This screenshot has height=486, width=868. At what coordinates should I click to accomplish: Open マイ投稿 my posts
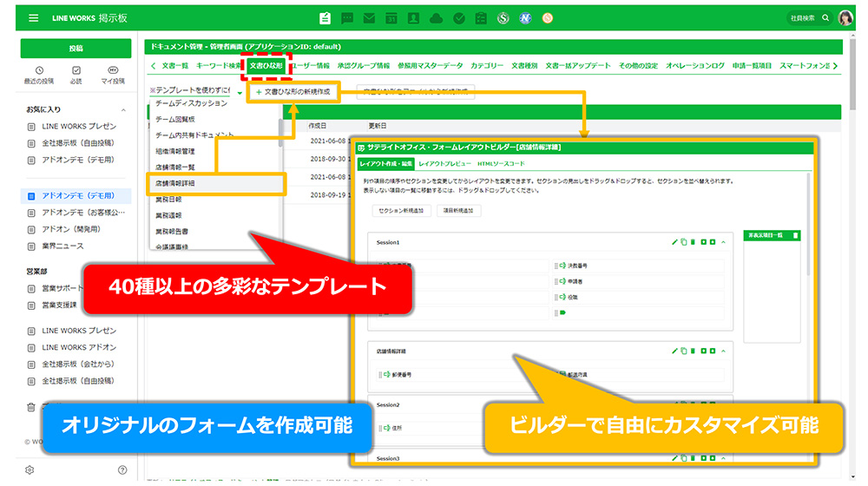[x=113, y=75]
